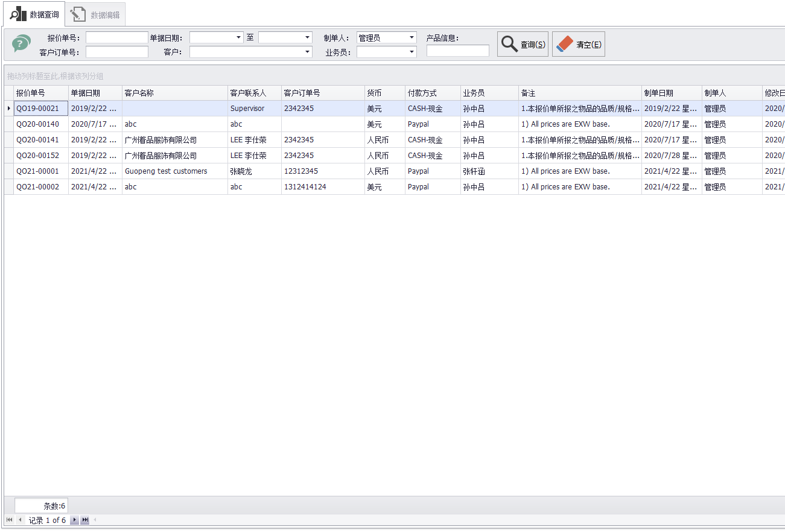Screen dimensions: 785x532
Task: Focus the 产品信息 input field
Action: pyautogui.click(x=458, y=51)
